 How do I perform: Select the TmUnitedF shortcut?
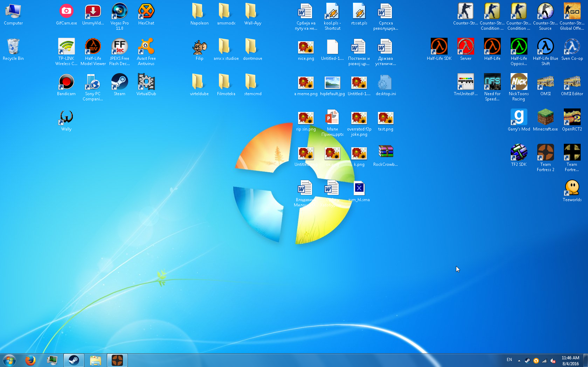465,85
